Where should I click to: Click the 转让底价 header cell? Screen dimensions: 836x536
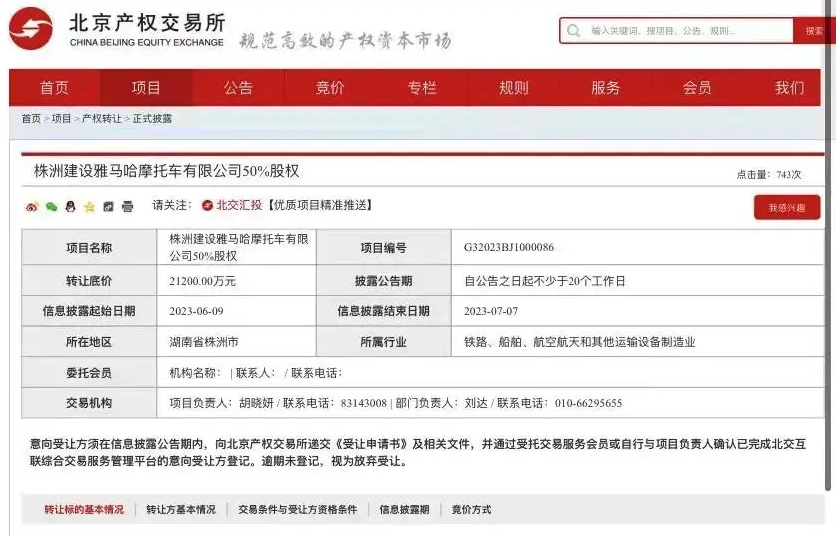coord(89,281)
